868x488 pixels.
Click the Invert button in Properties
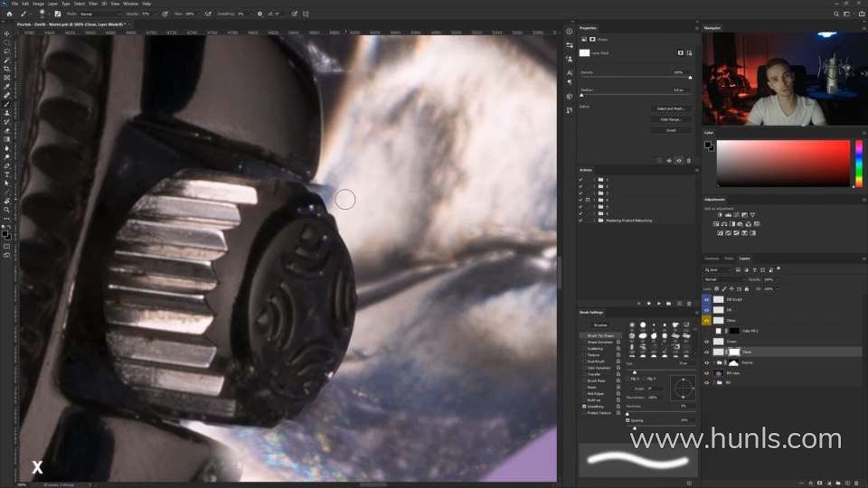pos(670,130)
